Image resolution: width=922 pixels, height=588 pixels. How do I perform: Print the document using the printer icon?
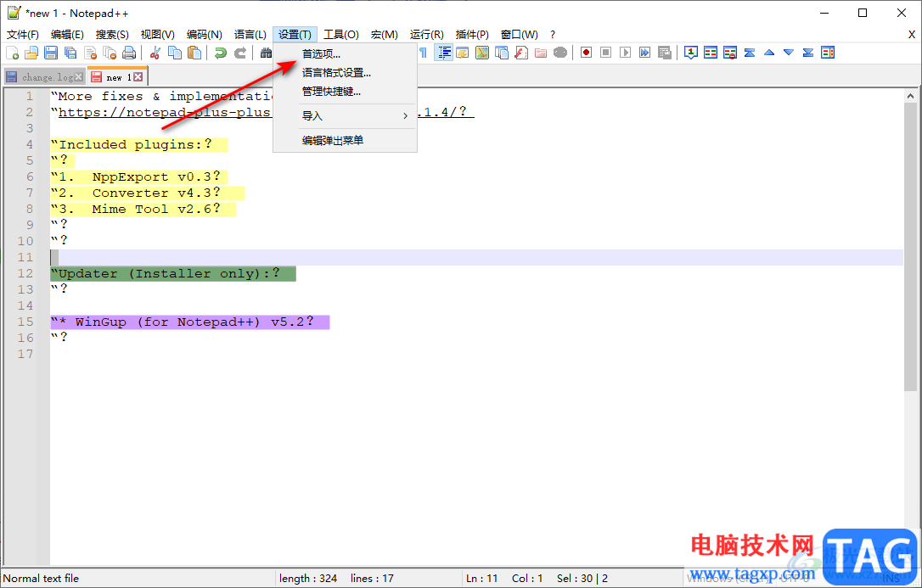click(x=129, y=53)
